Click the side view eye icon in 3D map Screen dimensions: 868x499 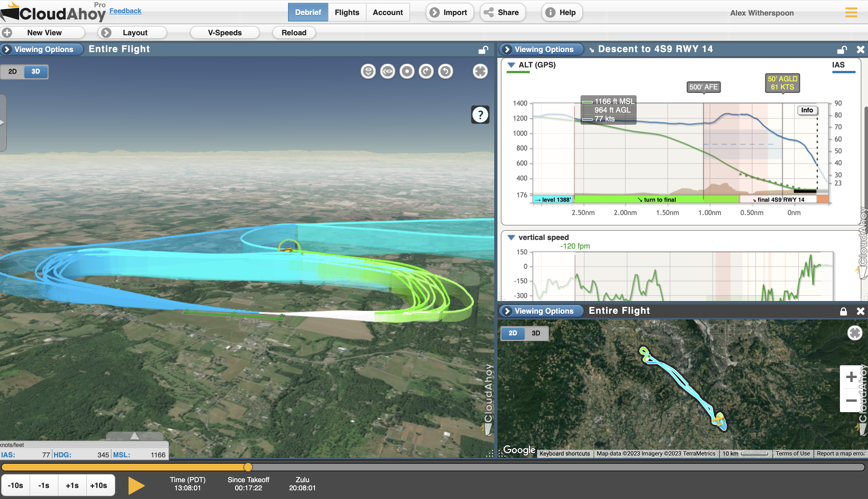tap(388, 71)
